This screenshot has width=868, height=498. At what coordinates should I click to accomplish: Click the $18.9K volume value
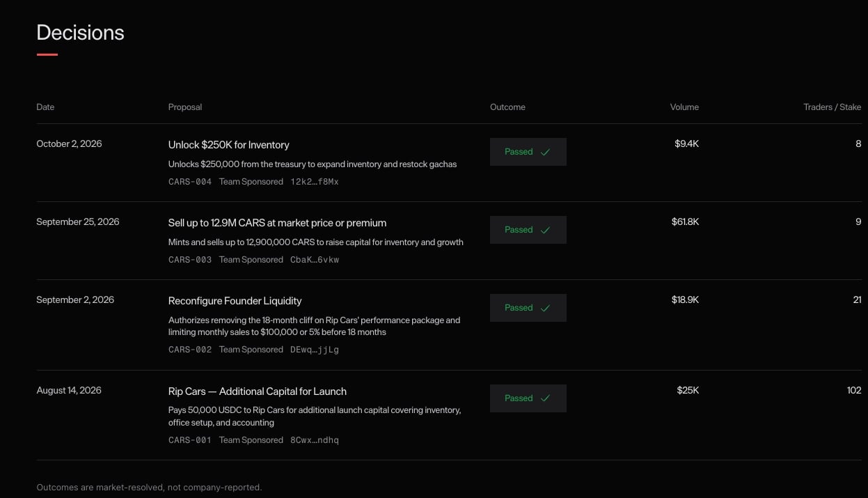point(685,300)
